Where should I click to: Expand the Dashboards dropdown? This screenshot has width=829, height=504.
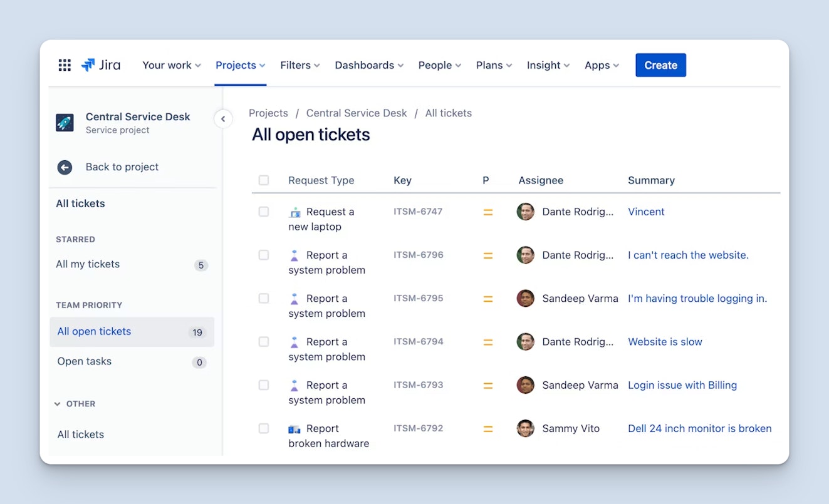coord(368,65)
